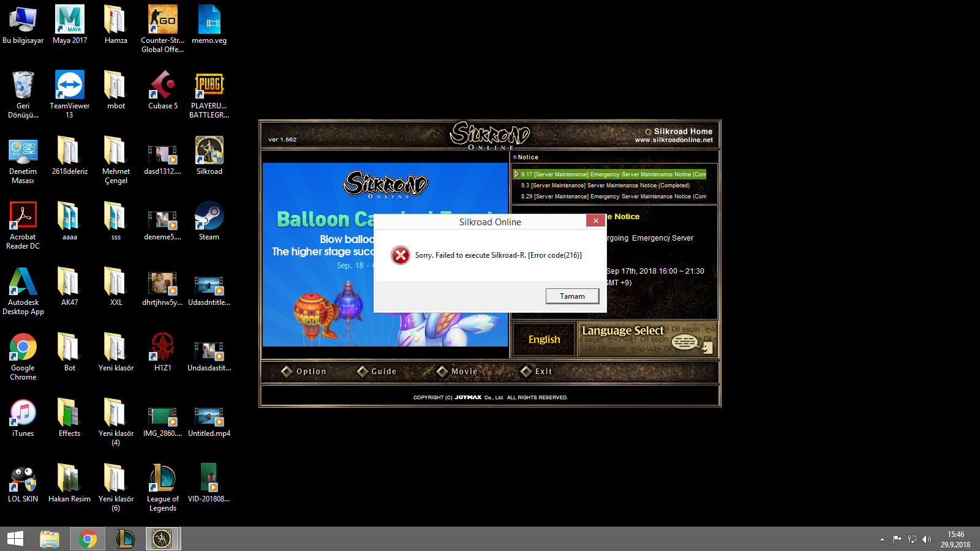Image resolution: width=980 pixels, height=551 pixels.
Task: Open VID-201808 video file
Action: coord(209,483)
